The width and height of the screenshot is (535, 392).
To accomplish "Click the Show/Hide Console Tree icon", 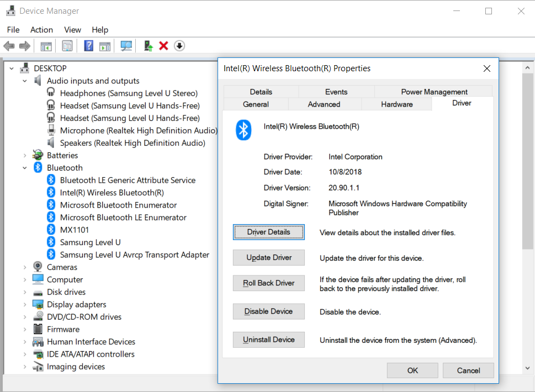I will pyautogui.click(x=46, y=46).
